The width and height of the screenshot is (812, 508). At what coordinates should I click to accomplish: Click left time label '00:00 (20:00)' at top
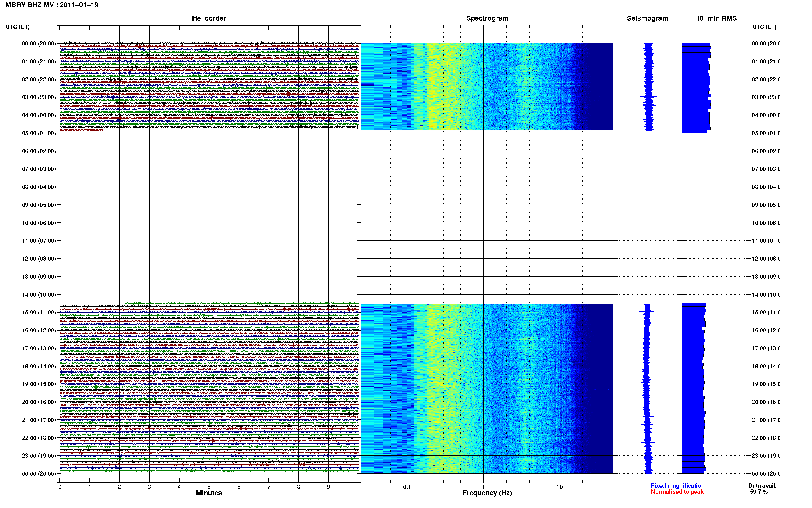tap(39, 43)
